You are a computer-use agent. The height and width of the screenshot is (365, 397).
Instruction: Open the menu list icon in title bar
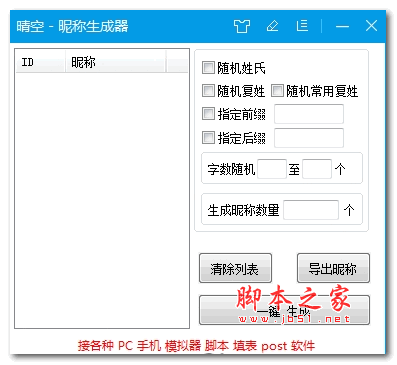(302, 26)
